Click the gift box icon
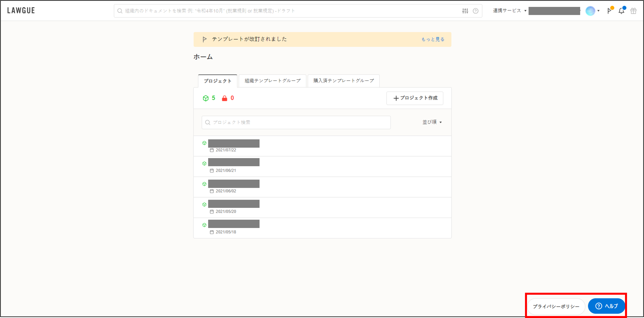 633,11
